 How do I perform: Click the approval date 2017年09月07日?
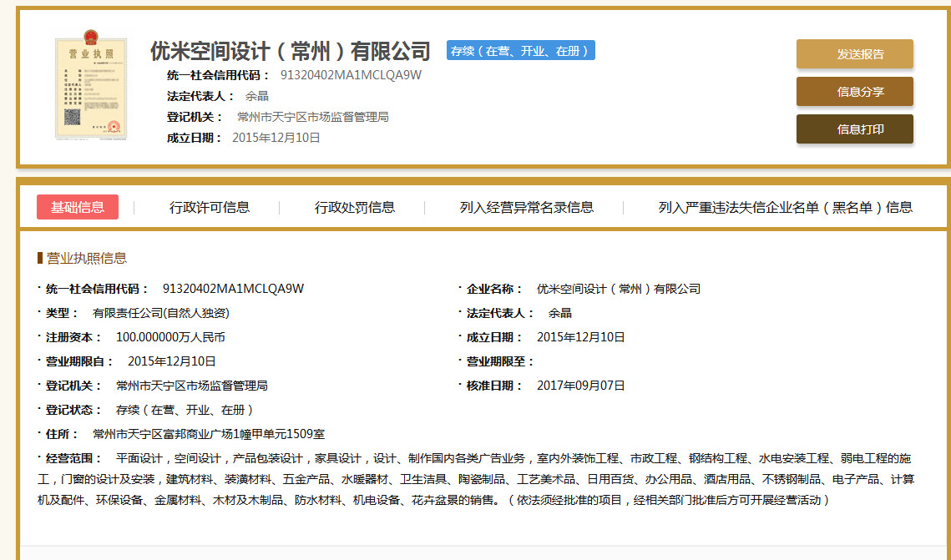coord(580,386)
